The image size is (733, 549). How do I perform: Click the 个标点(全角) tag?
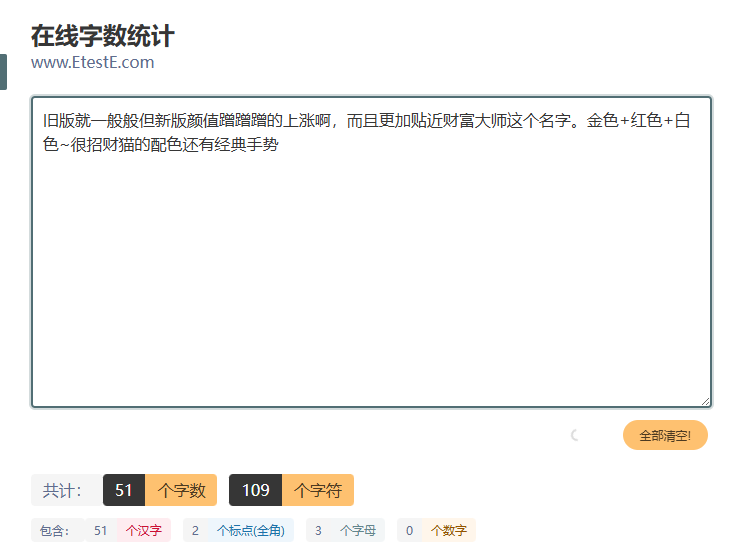251,530
